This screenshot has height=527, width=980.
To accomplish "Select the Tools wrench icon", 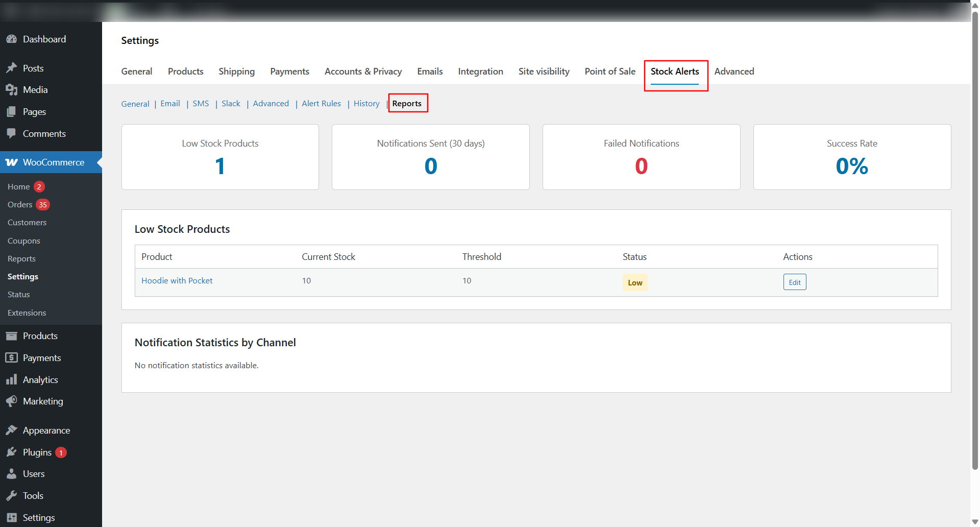I will (12, 495).
